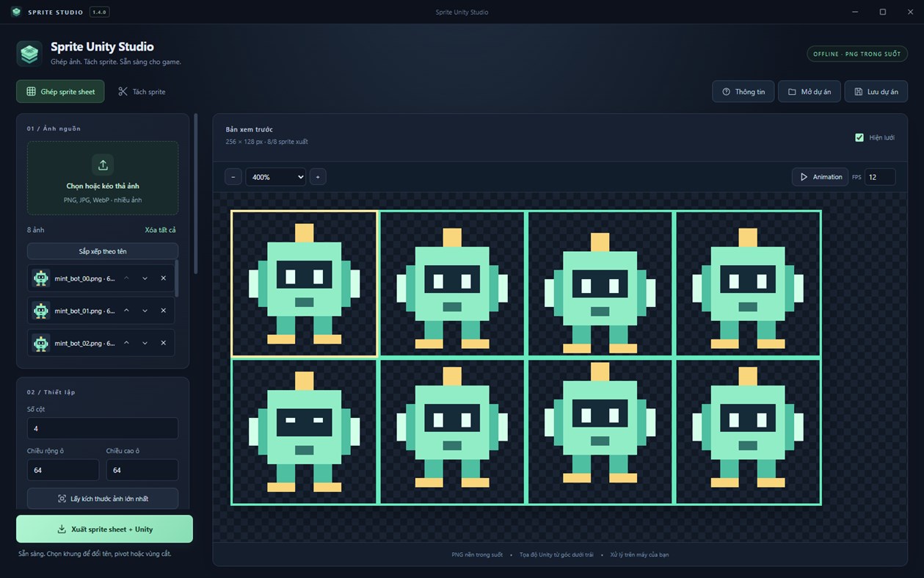Select the second sprite frame in bottom row
924x578 pixels.
pyautogui.click(x=452, y=431)
